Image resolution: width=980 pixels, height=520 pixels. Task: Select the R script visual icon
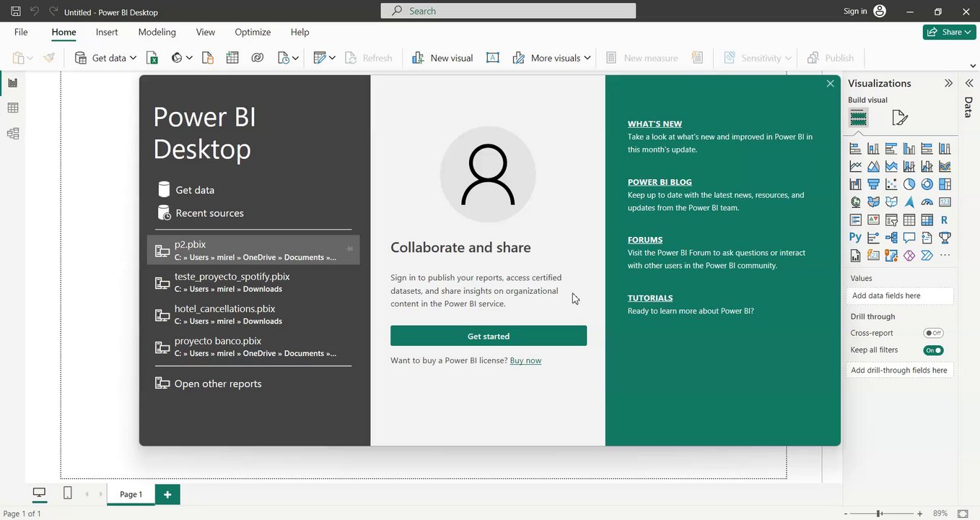pos(945,220)
